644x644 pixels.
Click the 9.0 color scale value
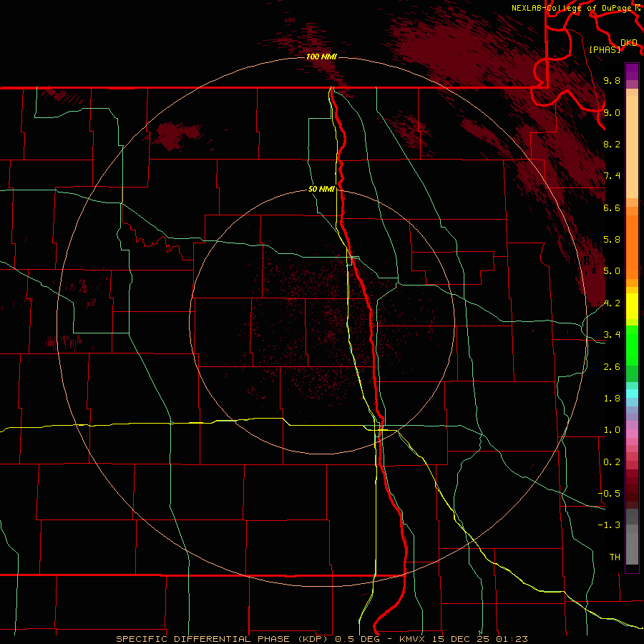(x=612, y=112)
